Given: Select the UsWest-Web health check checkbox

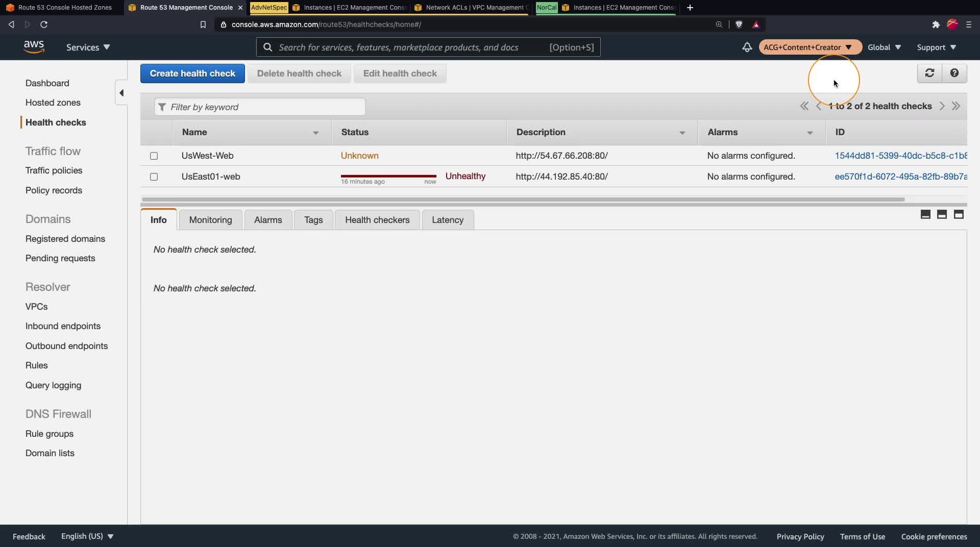Looking at the screenshot, I should point(154,156).
